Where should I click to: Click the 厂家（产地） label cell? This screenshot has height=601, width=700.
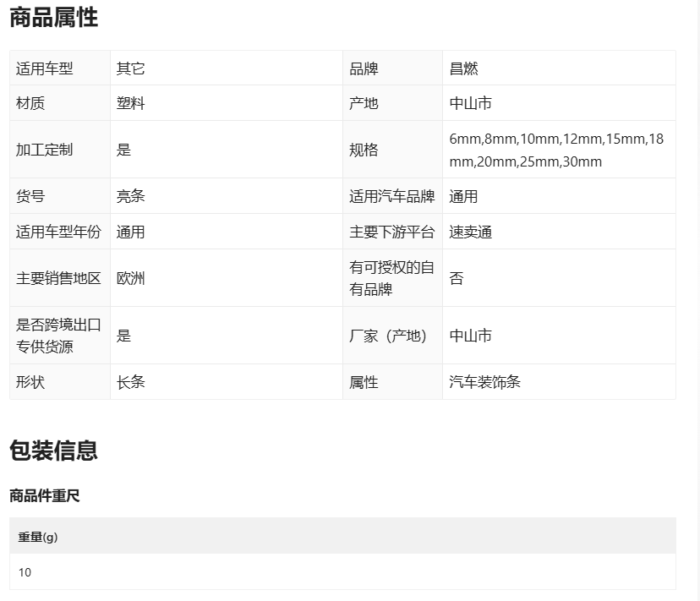(x=392, y=336)
